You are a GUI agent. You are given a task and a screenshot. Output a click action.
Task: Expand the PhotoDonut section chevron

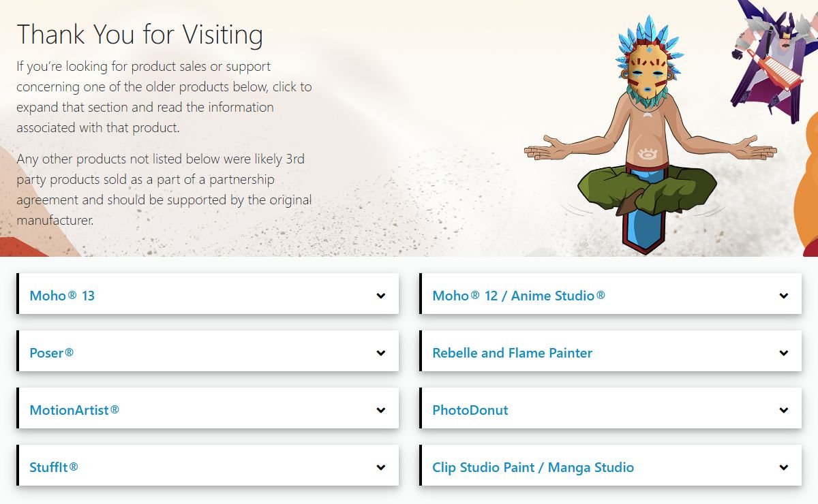pyautogui.click(x=784, y=410)
